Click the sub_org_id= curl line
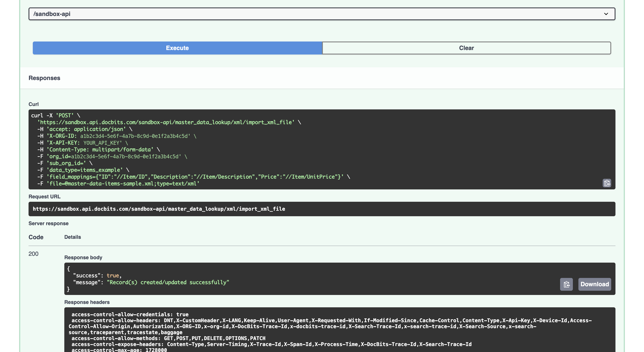Screen dimensions: 644x352 point(65,163)
